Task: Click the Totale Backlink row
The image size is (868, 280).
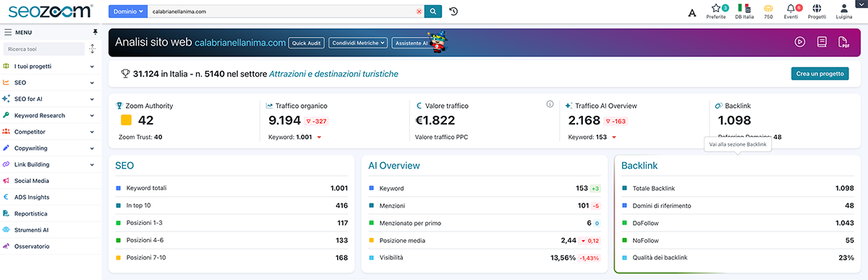Action: [x=738, y=188]
